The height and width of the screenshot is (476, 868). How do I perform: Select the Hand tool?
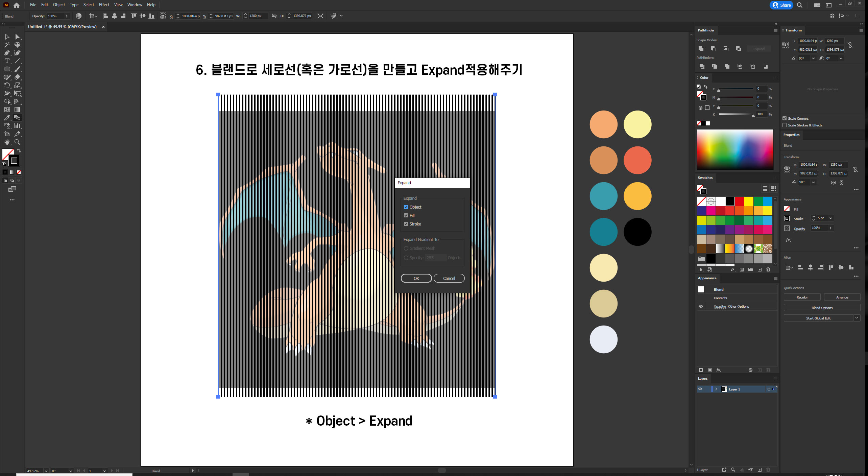pos(7,142)
